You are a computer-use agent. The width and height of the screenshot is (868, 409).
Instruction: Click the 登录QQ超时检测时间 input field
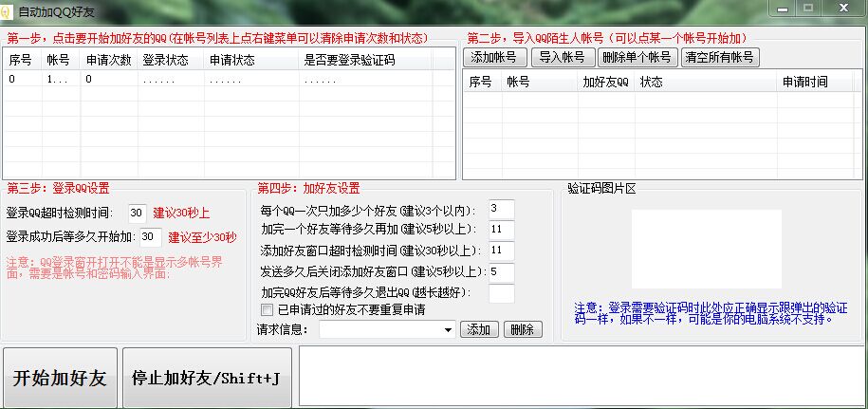[138, 212]
